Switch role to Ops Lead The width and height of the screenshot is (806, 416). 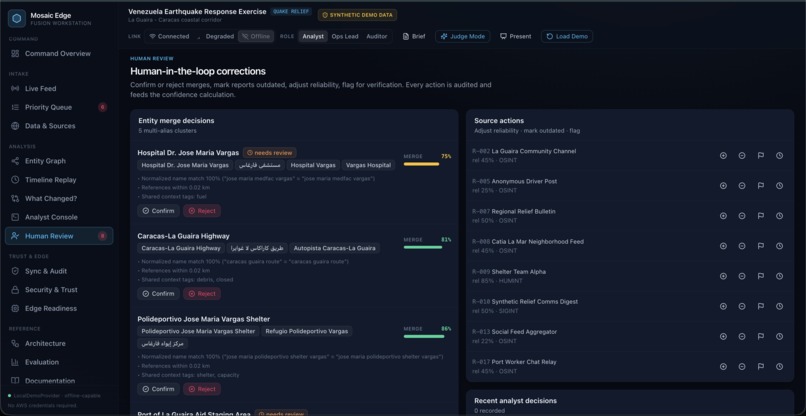click(345, 37)
